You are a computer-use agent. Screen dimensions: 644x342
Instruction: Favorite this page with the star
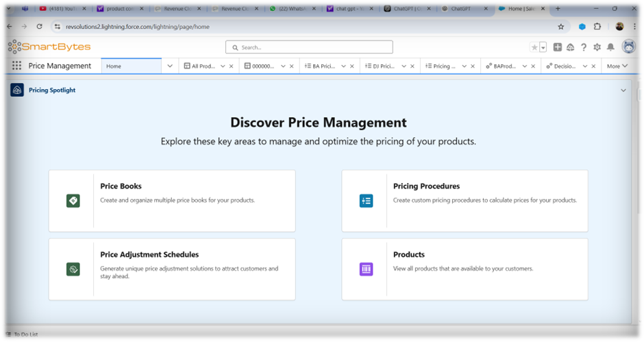pyautogui.click(x=534, y=47)
